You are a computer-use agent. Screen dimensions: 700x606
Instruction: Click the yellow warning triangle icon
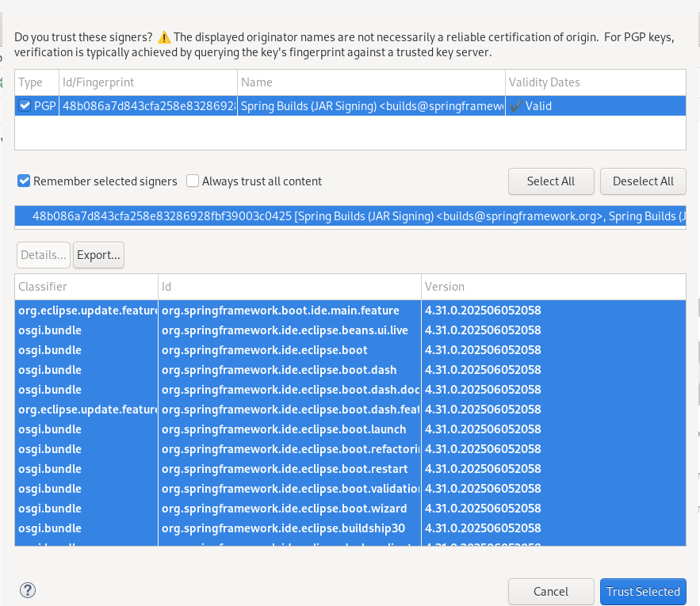tap(164, 37)
